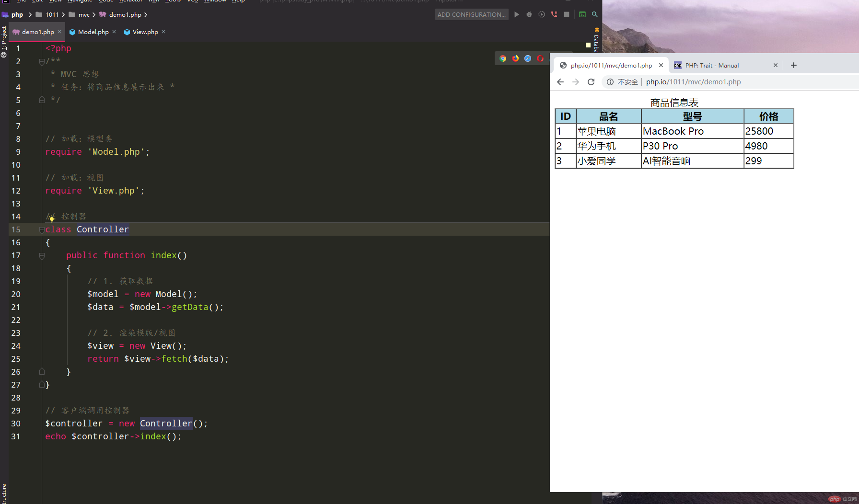Open file in Chrome via browser popup icon
This screenshot has width=859, height=504.
pos(503,58)
